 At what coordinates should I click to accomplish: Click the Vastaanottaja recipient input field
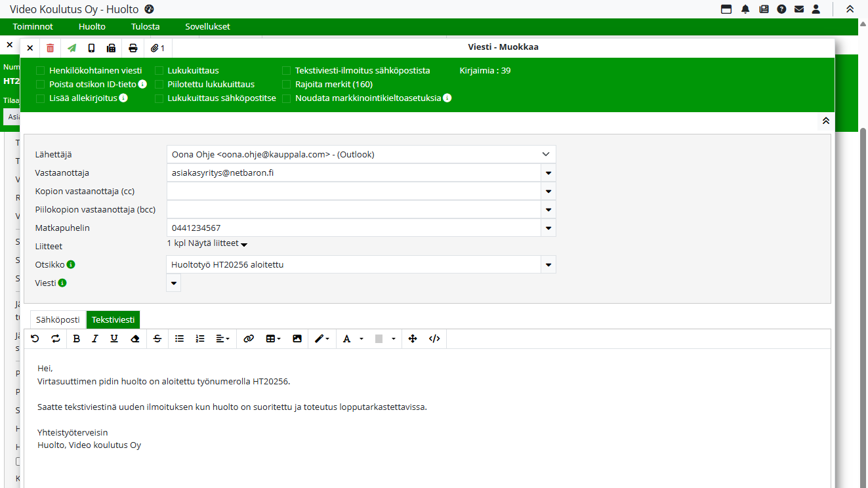click(x=353, y=173)
